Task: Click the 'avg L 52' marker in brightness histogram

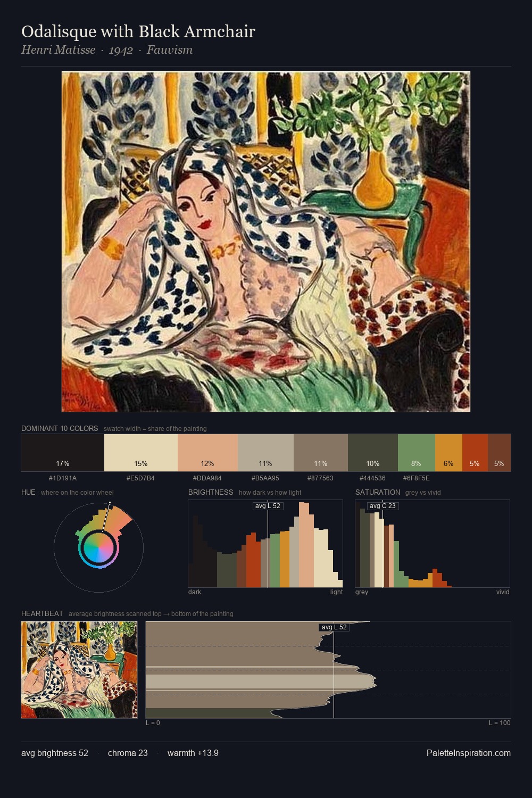Action: click(x=268, y=506)
